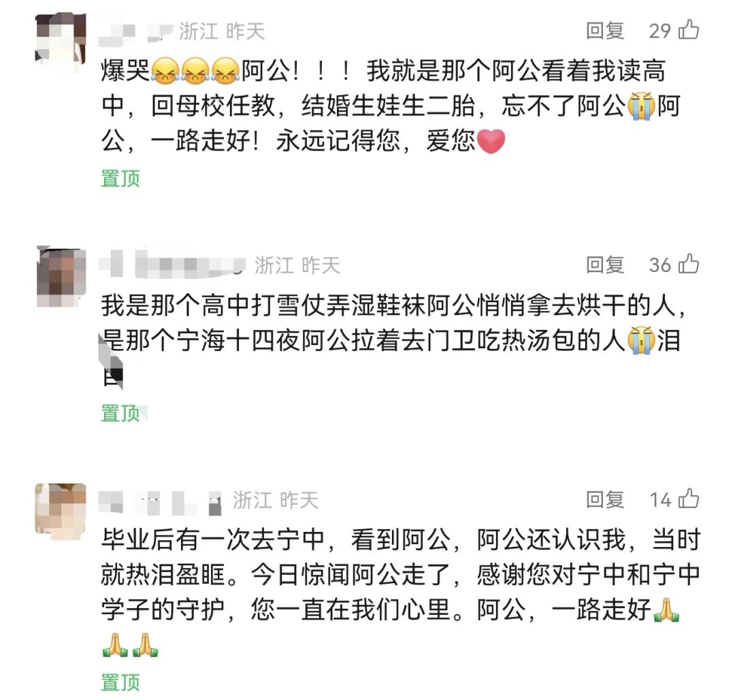Open second commenter's avatar

click(x=61, y=276)
